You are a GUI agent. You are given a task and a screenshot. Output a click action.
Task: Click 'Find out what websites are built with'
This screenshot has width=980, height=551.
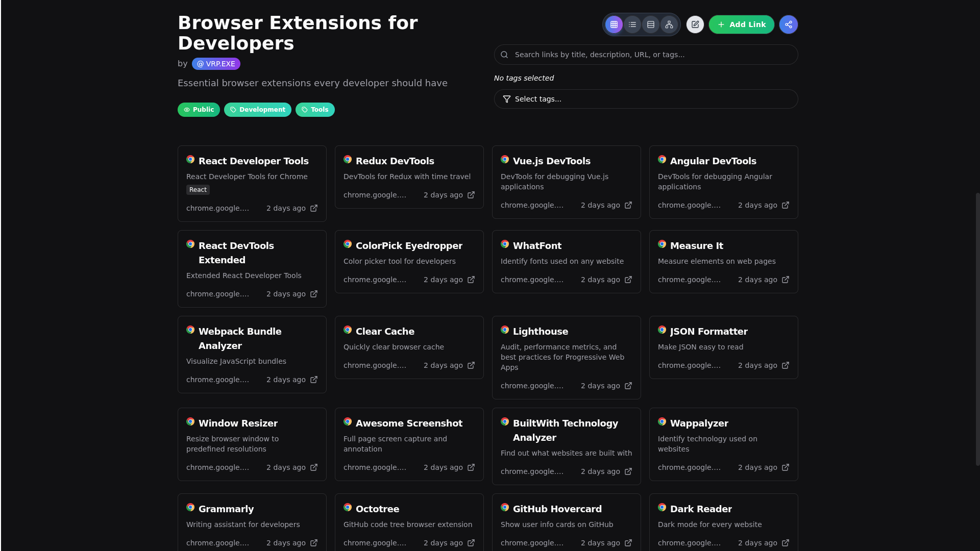point(566,453)
